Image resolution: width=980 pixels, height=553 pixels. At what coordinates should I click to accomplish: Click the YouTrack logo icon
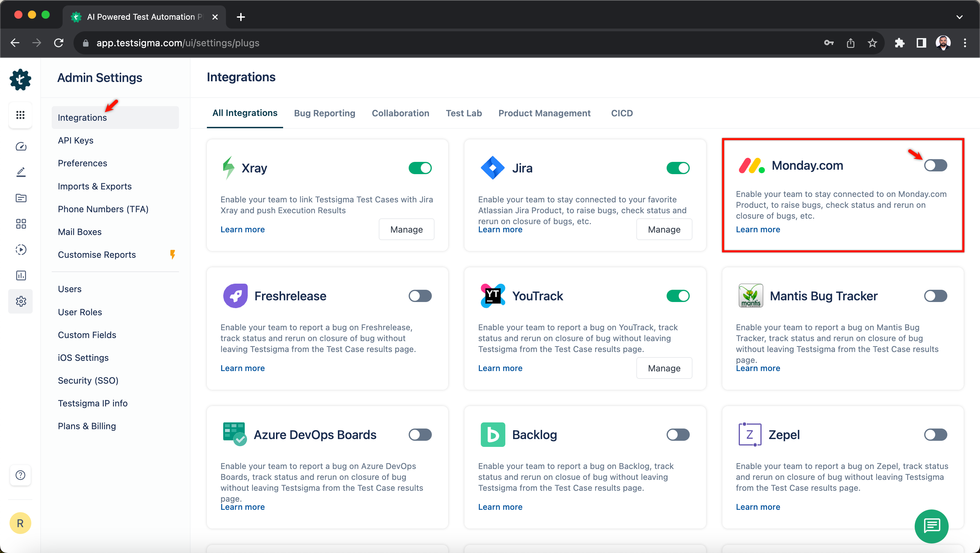point(493,296)
